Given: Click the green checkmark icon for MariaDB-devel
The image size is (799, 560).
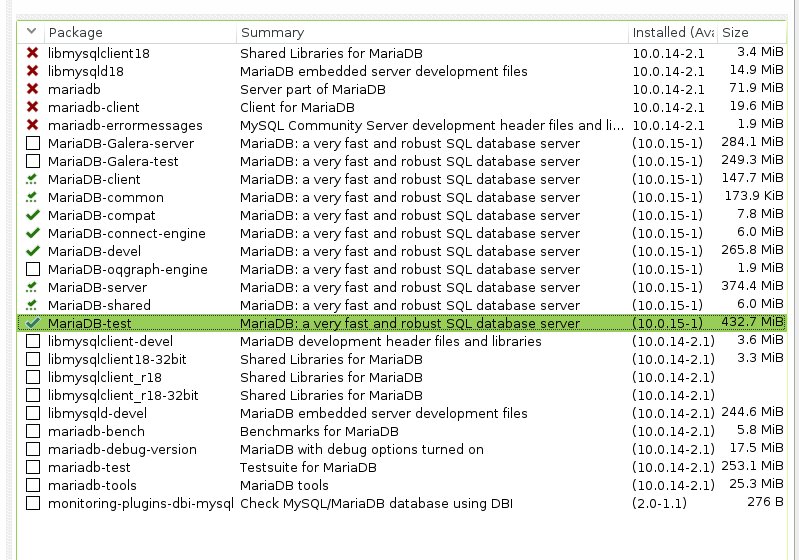Looking at the screenshot, I should pyautogui.click(x=33, y=251).
